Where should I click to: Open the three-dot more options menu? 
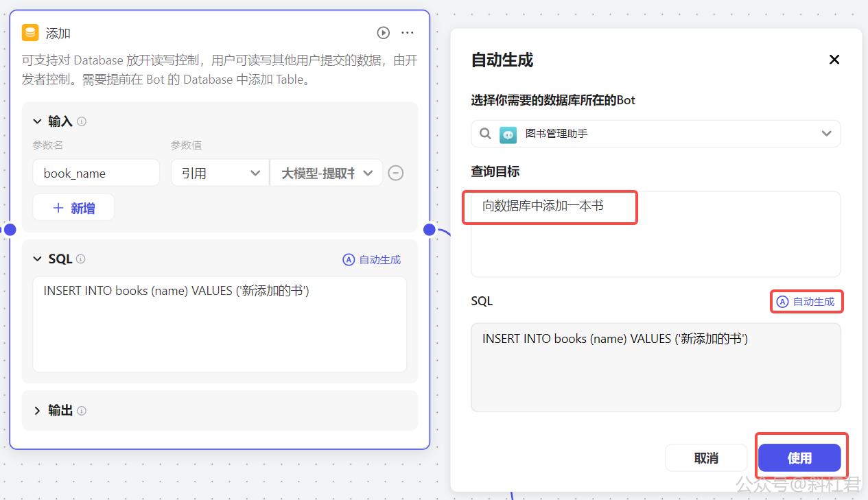coord(408,33)
